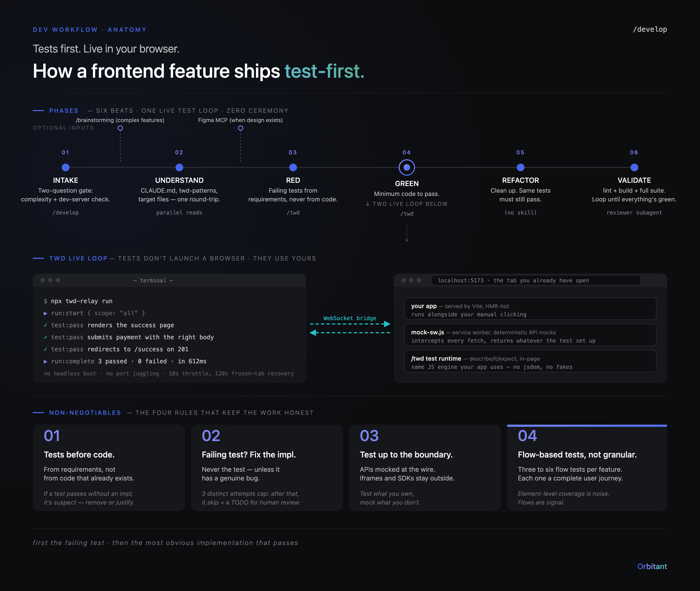This screenshot has width=700, height=591.
Task: Click the WebSocket bridge label
Action: [350, 318]
